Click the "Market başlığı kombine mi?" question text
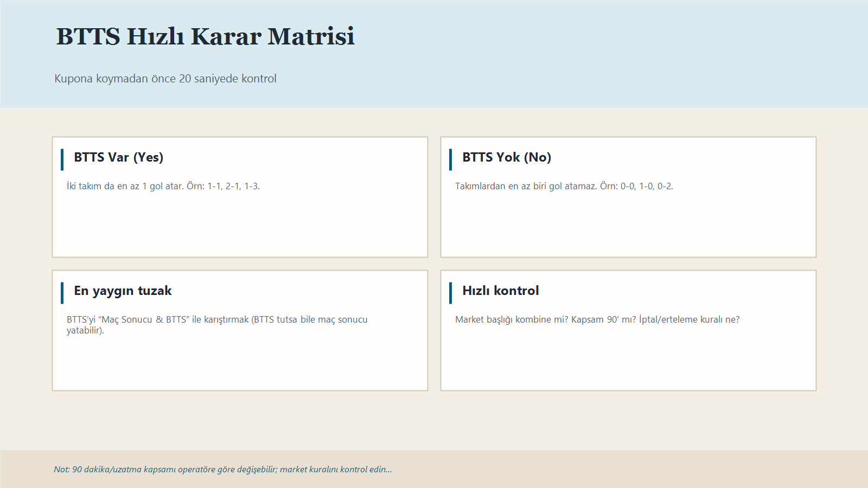This screenshot has height=488, width=868. pyautogui.click(x=510, y=319)
